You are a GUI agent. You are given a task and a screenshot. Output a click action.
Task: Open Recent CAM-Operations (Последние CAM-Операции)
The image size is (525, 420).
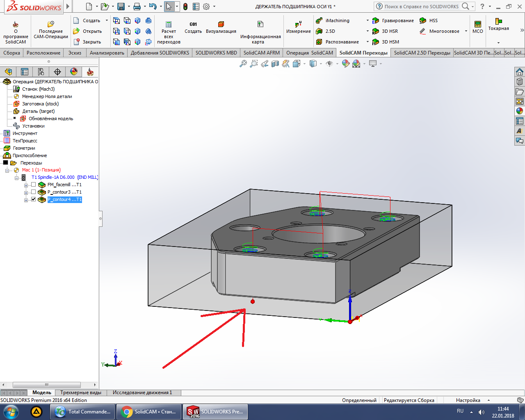pyautogui.click(x=51, y=31)
